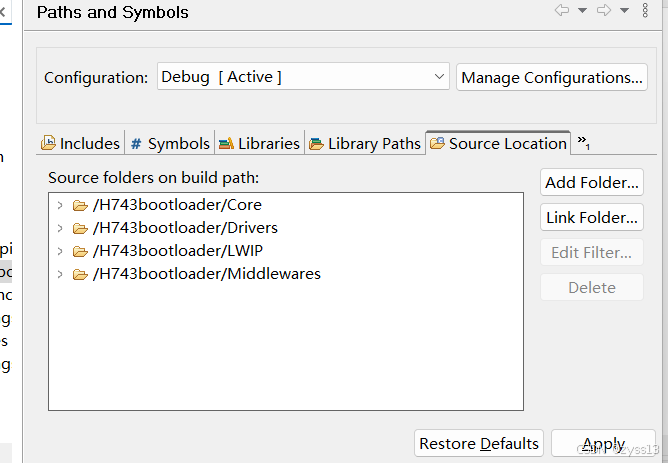Switch to the Library Paths tab

tap(365, 143)
